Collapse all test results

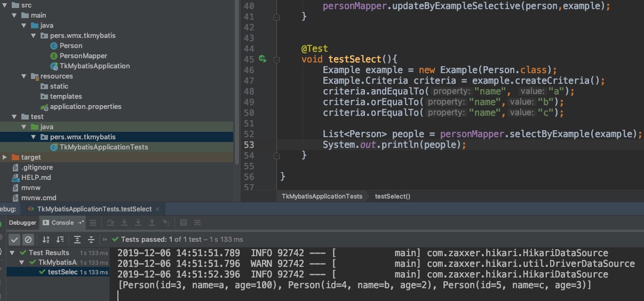(91, 240)
